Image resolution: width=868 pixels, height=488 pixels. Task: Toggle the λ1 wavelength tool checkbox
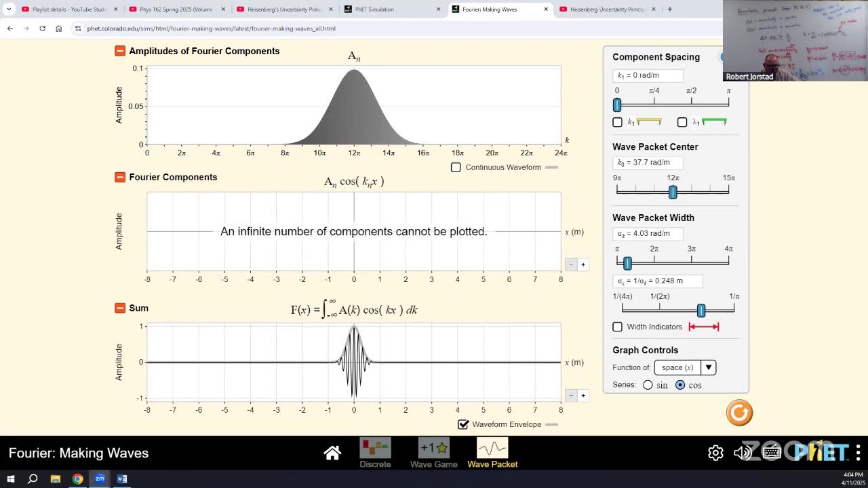pos(682,122)
